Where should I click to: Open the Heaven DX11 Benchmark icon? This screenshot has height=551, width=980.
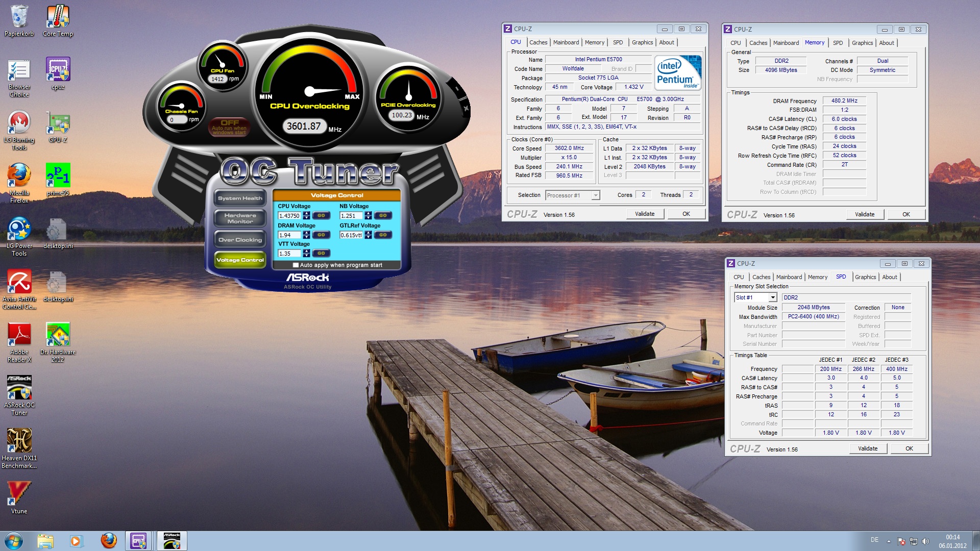tap(19, 449)
